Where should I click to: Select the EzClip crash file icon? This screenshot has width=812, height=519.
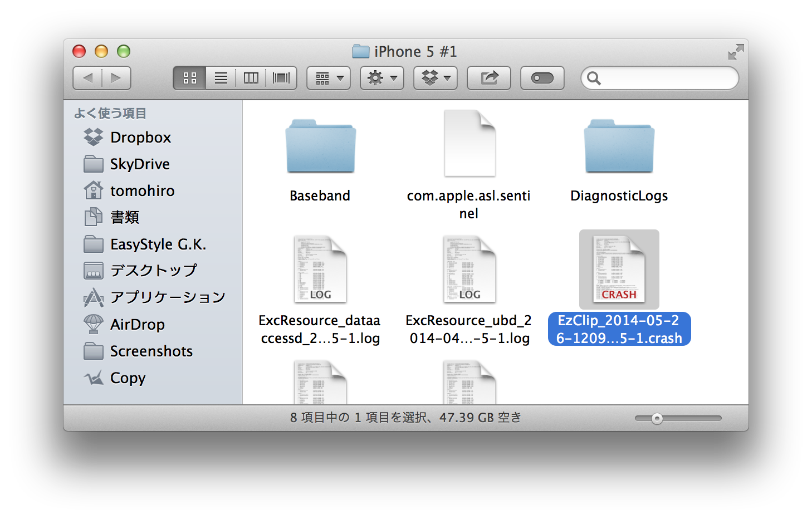[x=619, y=269]
